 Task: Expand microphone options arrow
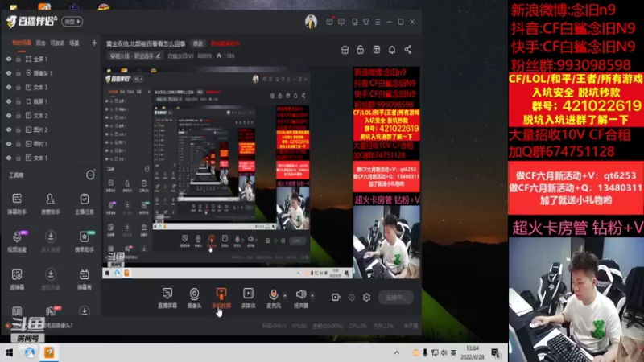(285, 295)
